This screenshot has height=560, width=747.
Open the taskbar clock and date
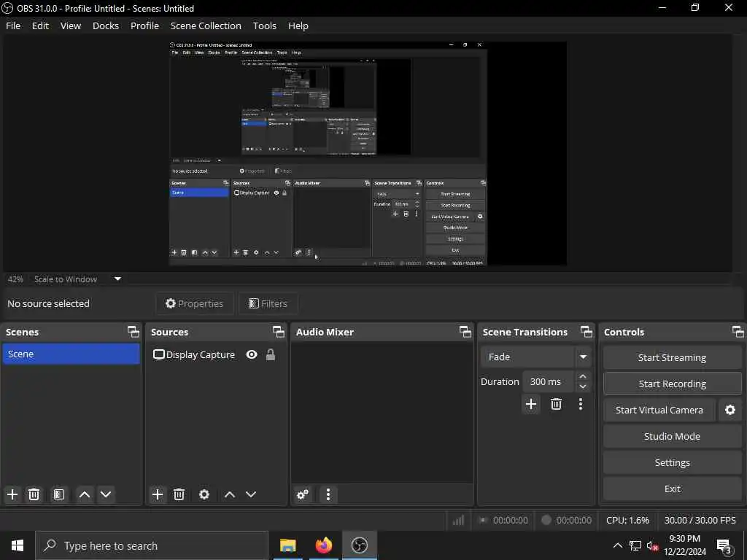click(x=684, y=545)
